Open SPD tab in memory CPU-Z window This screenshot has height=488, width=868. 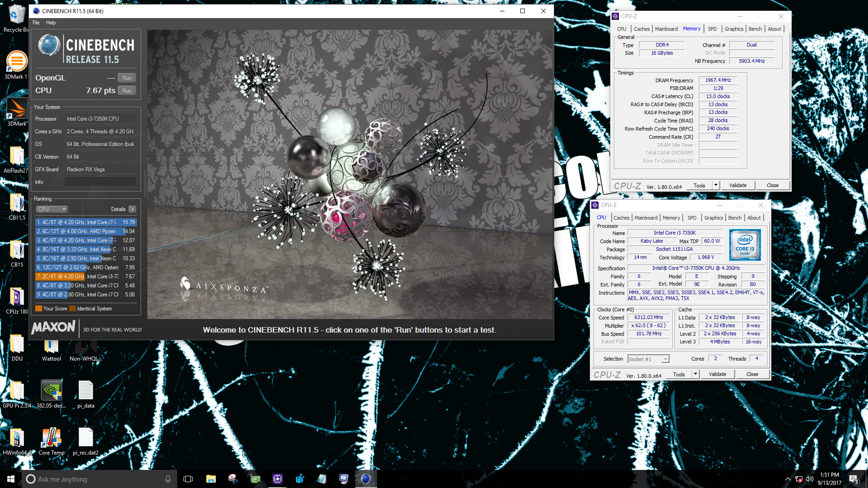[x=712, y=29]
